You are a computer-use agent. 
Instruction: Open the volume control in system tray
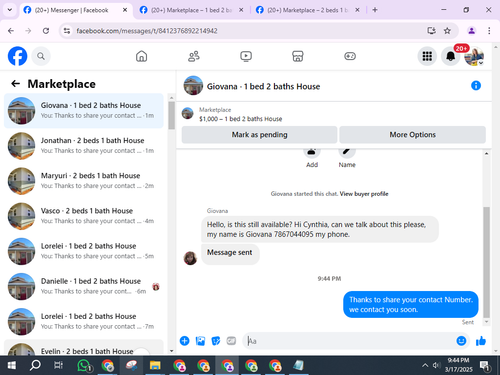tap(436, 366)
